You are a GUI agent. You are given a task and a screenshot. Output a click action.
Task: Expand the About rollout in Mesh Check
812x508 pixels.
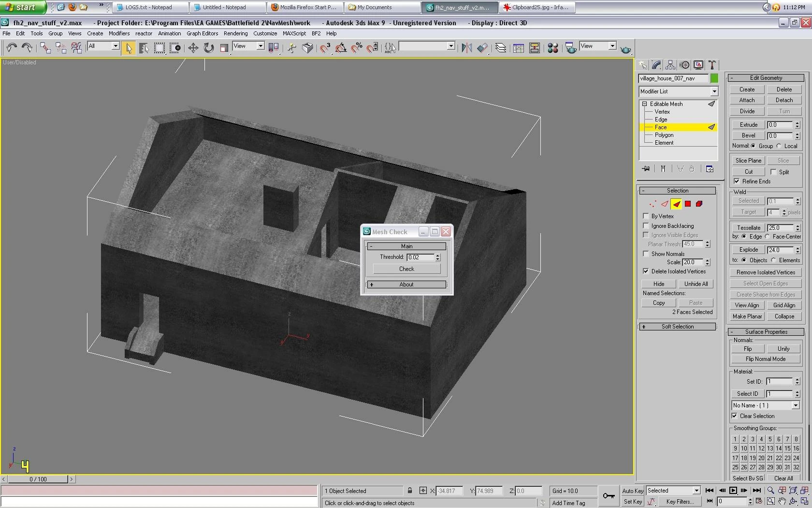point(406,284)
